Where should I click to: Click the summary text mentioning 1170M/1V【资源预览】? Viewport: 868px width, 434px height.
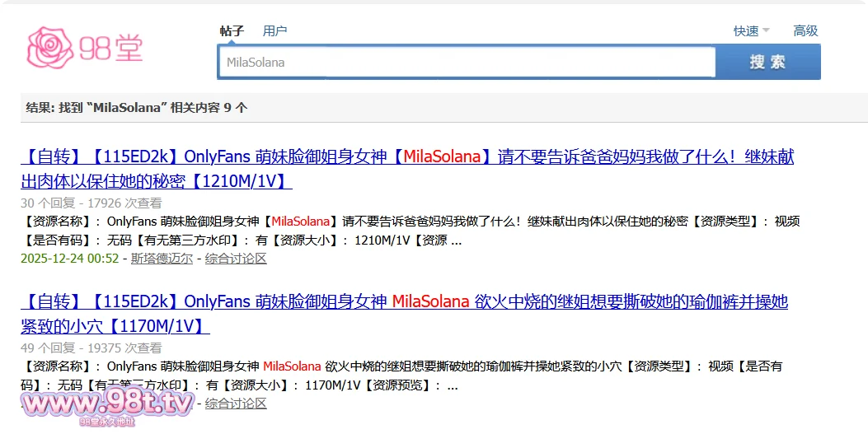coord(401,376)
